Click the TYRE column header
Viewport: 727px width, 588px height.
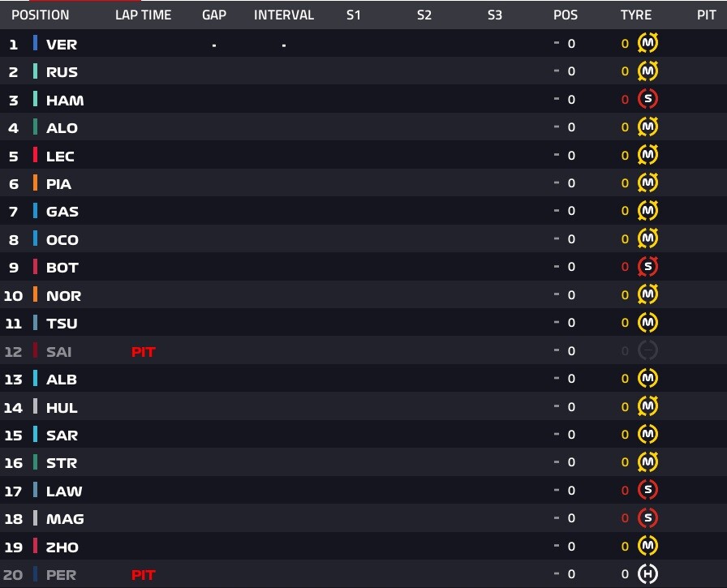[x=636, y=15]
